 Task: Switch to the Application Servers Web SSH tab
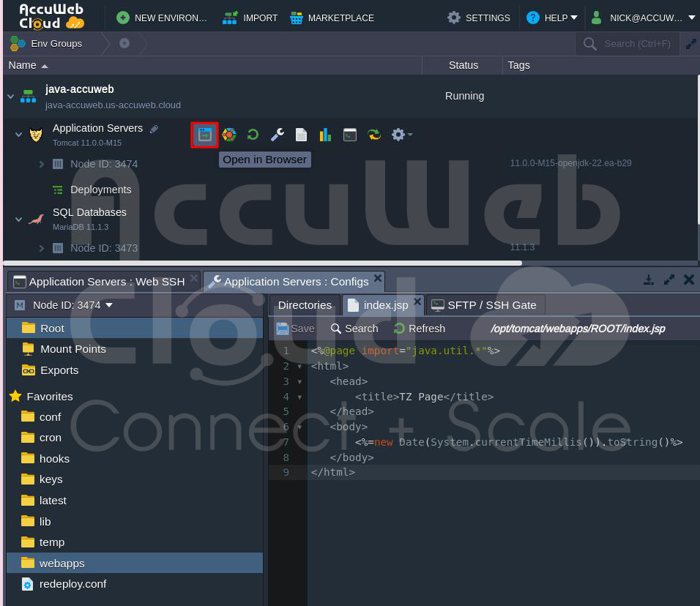coord(100,281)
